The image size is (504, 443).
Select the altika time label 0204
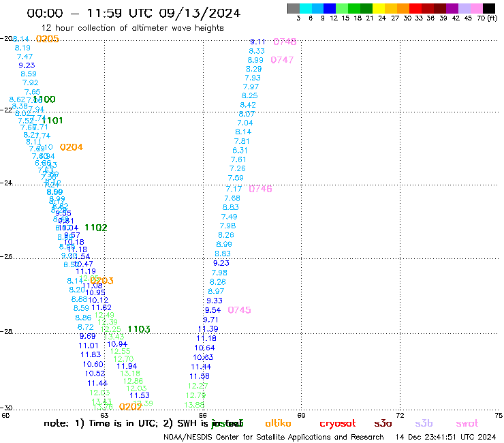[72, 147]
